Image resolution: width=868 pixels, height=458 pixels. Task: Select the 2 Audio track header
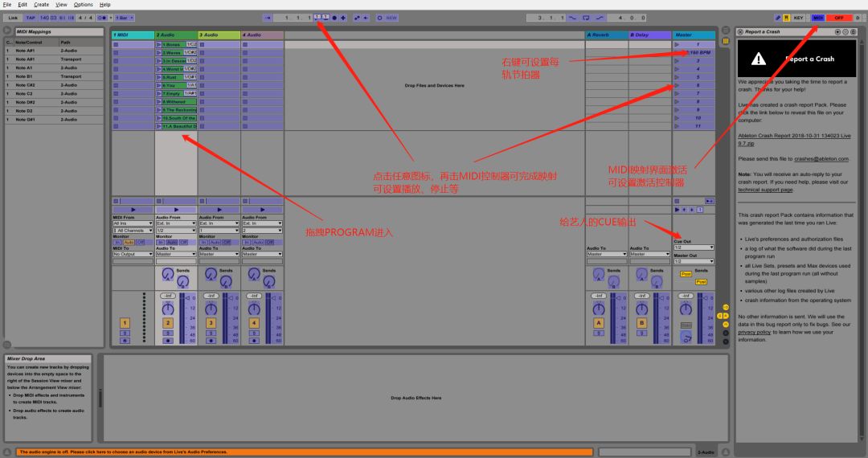tap(176, 35)
